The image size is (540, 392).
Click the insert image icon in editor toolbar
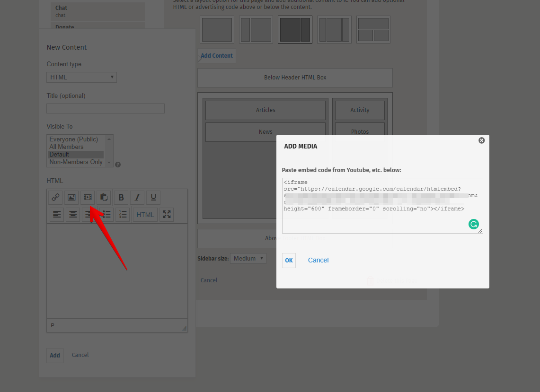[71, 197]
